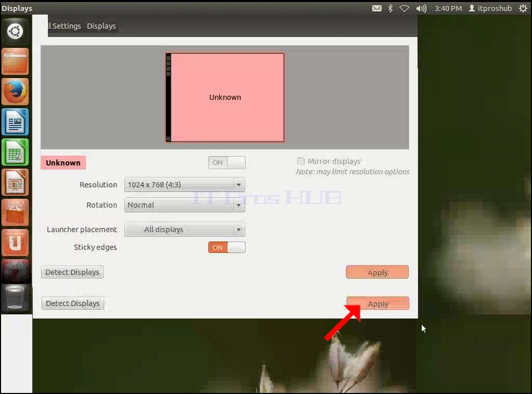Open Ubuntu One launcher icon
This screenshot has width=532, height=394.
15,242
